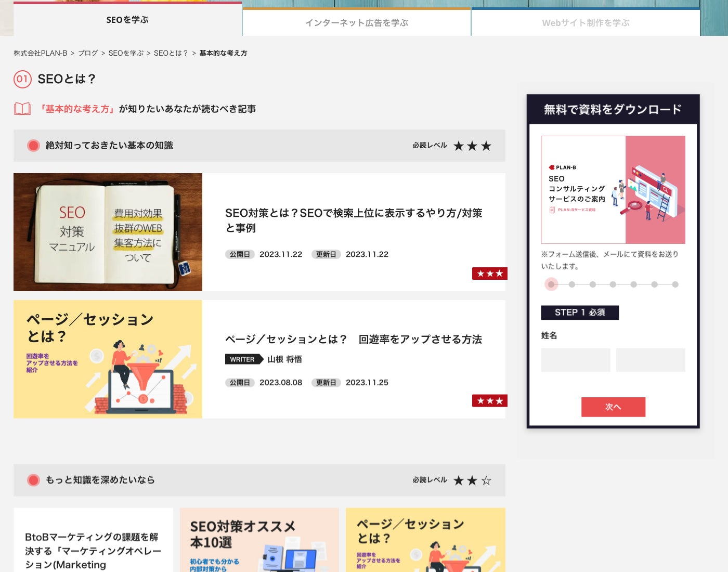Open the 回遊率をアップさせる方法 article title
Screen dimensions: 728x572
(354, 339)
